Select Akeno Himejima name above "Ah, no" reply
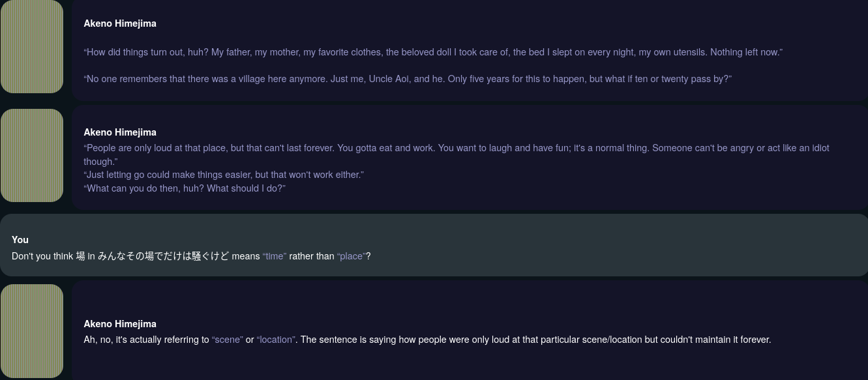Image resolution: width=868 pixels, height=380 pixels. pyautogui.click(x=120, y=324)
